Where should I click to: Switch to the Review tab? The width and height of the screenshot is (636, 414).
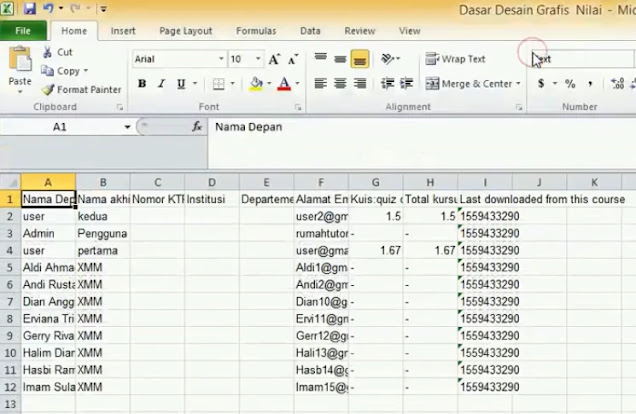pyautogui.click(x=360, y=31)
